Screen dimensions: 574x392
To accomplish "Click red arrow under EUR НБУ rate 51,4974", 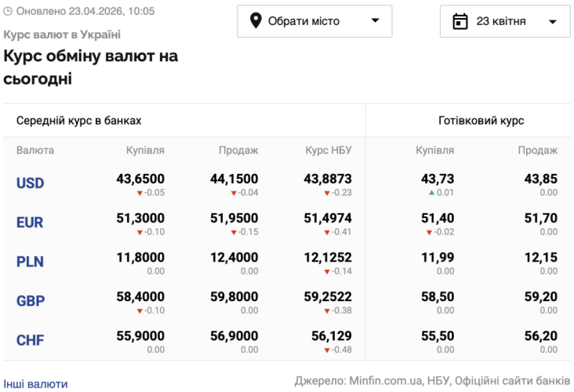I will (x=327, y=232).
